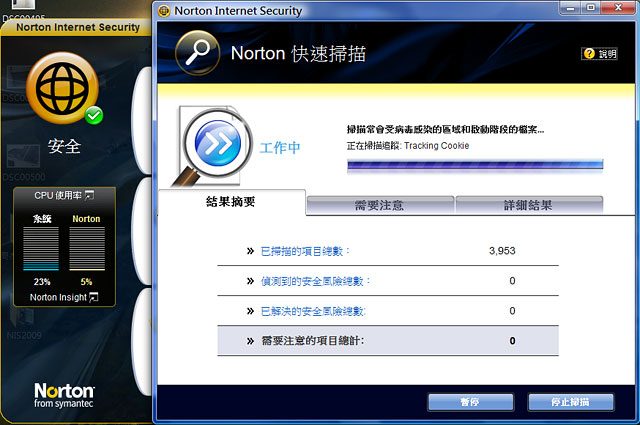Click the Norton Insight label
Image resolution: width=640 pixels, height=425 pixels.
click(x=58, y=297)
